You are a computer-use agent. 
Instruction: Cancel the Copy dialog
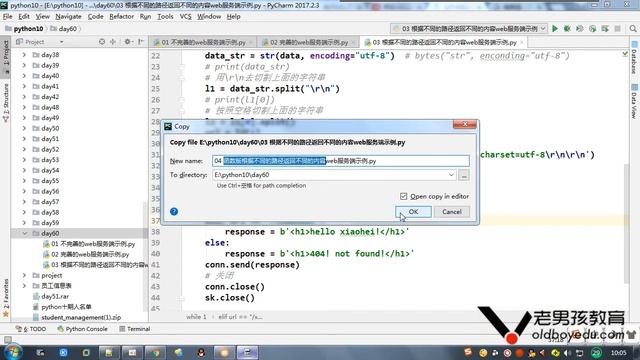click(451, 211)
